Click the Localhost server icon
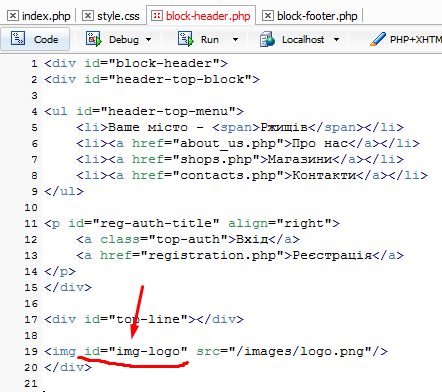This screenshot has width=442, height=392. point(267,39)
